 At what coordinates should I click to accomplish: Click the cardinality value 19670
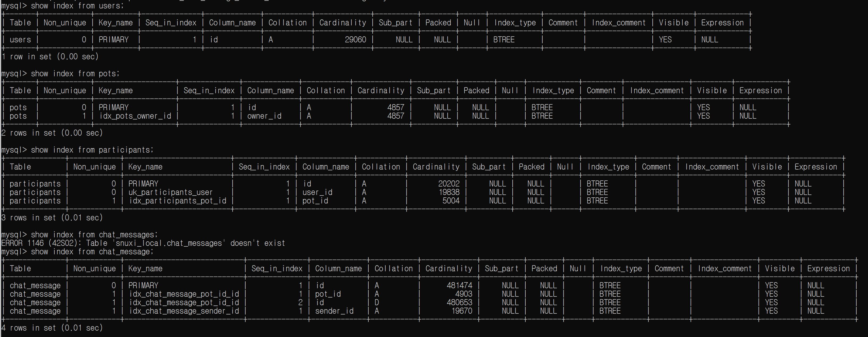(x=462, y=311)
